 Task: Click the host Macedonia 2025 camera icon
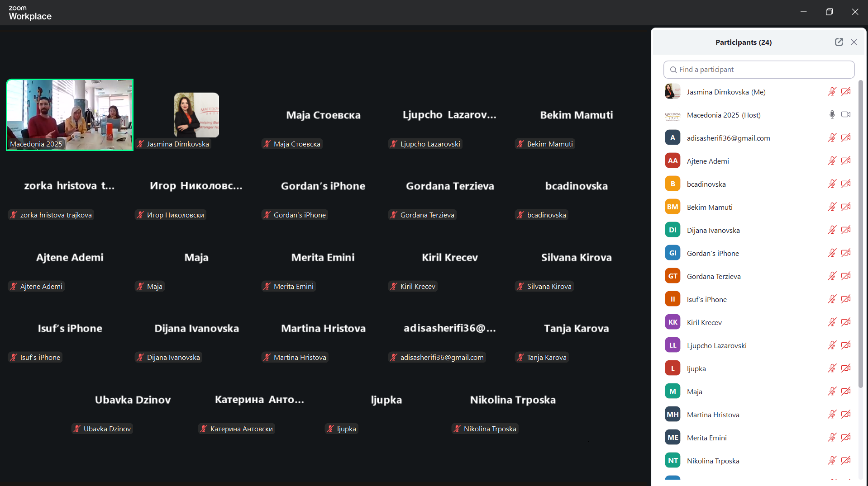[x=845, y=115]
